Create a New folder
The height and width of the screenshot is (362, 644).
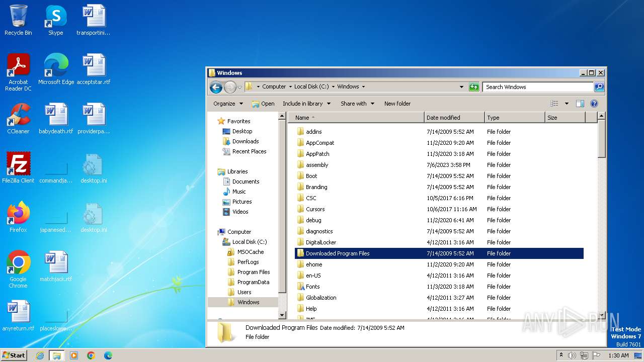pos(397,104)
